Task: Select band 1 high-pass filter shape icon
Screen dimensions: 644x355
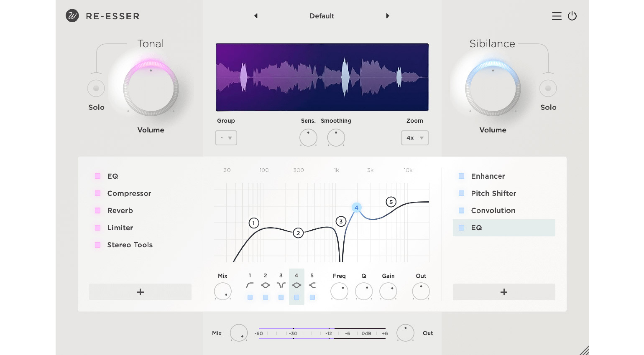Action: (250, 285)
